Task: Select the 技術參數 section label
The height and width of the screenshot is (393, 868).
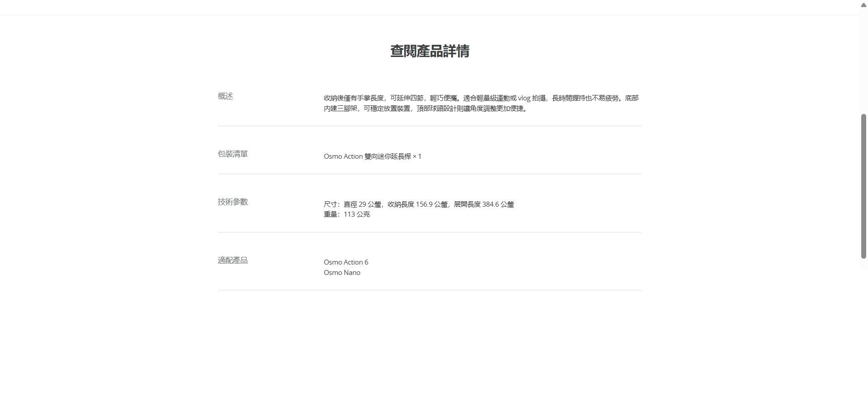Action: tap(232, 202)
